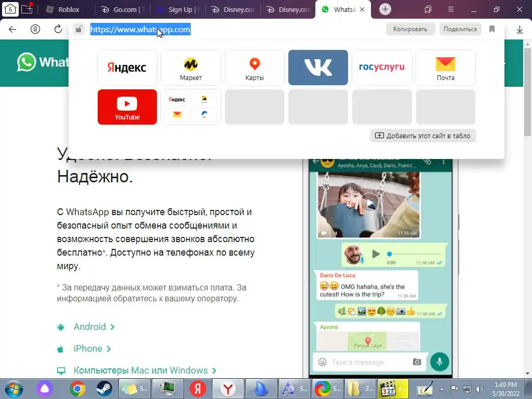532x399 pixels.
Task: Click the volume speaker tray icon
Action: point(479,389)
